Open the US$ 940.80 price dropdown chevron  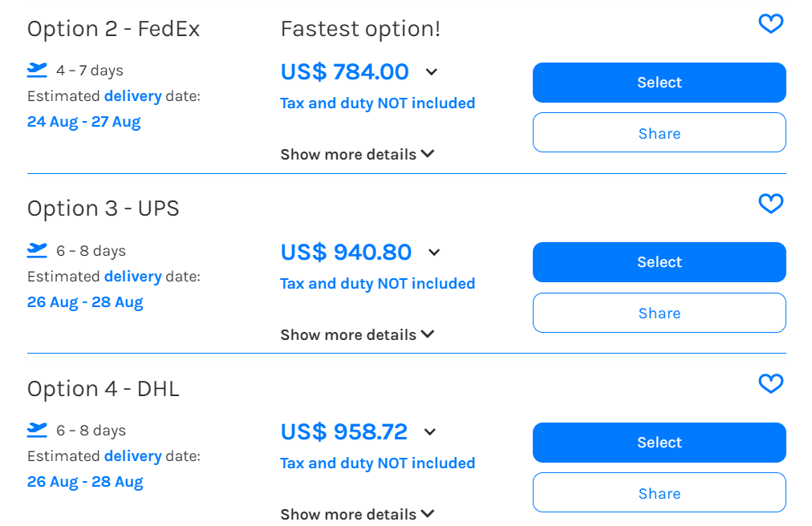[x=434, y=252]
